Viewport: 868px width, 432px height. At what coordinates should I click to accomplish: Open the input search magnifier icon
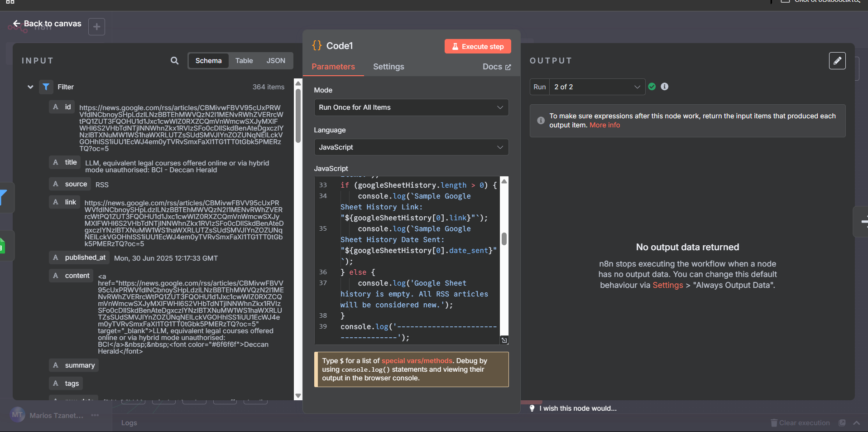[x=174, y=61]
